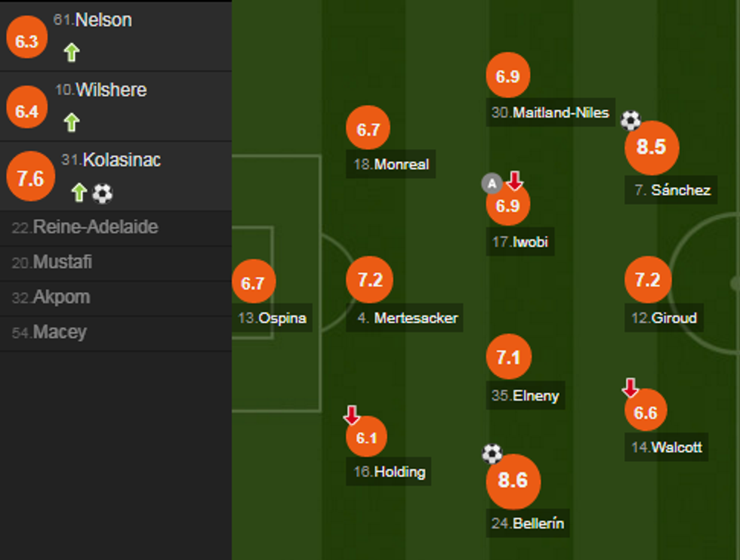Click Wilshere's green substituted-on arrow
The height and width of the screenshot is (560, 740).
pos(71,122)
